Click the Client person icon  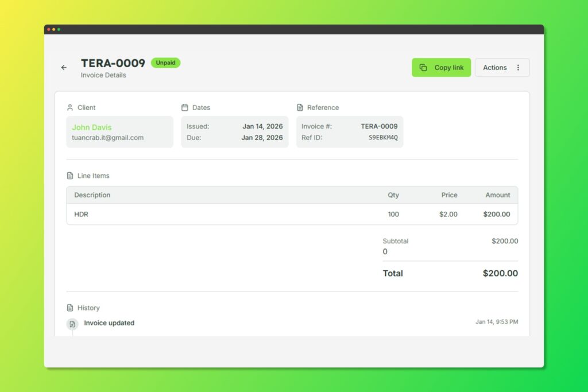70,107
